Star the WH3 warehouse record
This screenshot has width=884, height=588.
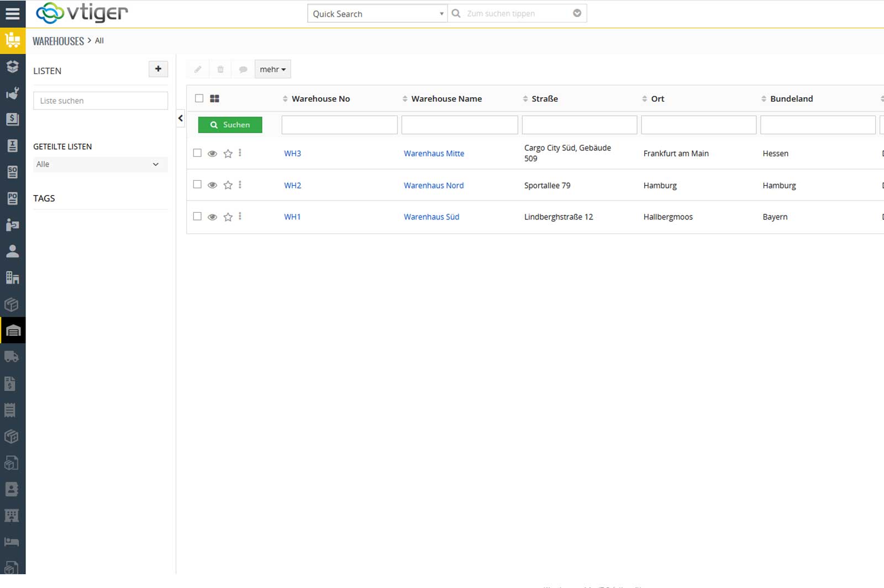coord(228,154)
